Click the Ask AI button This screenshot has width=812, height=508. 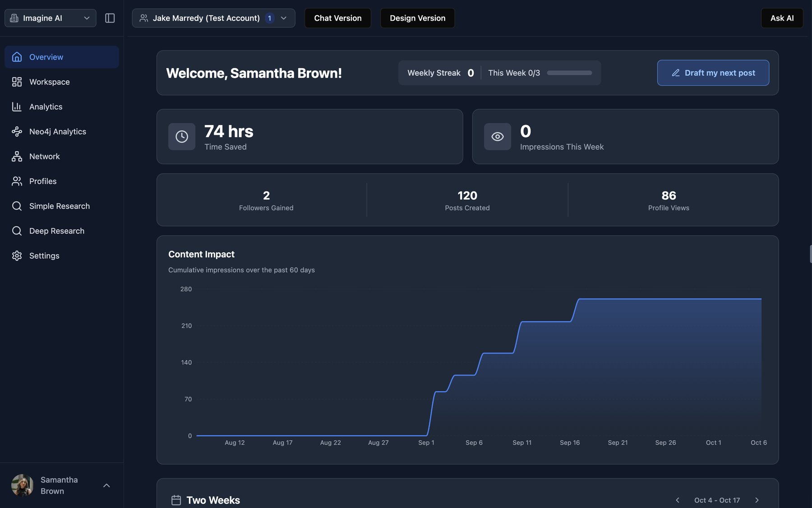click(782, 18)
